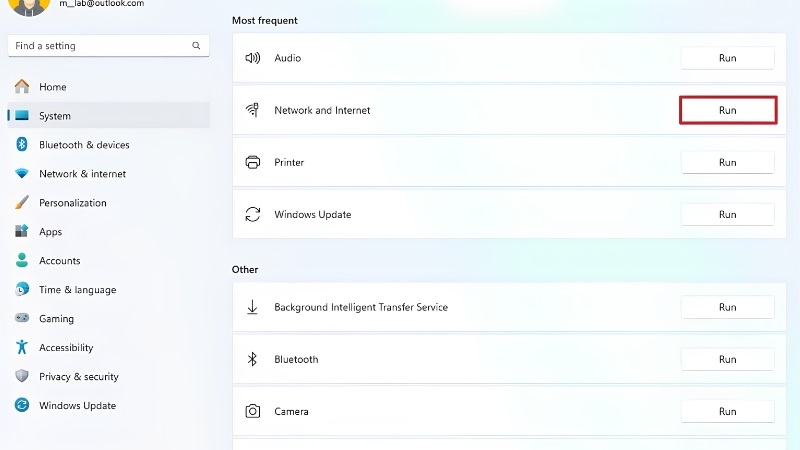This screenshot has width=800, height=450.
Task: Click Windows Update label in troubleshooter list
Action: [x=313, y=214]
